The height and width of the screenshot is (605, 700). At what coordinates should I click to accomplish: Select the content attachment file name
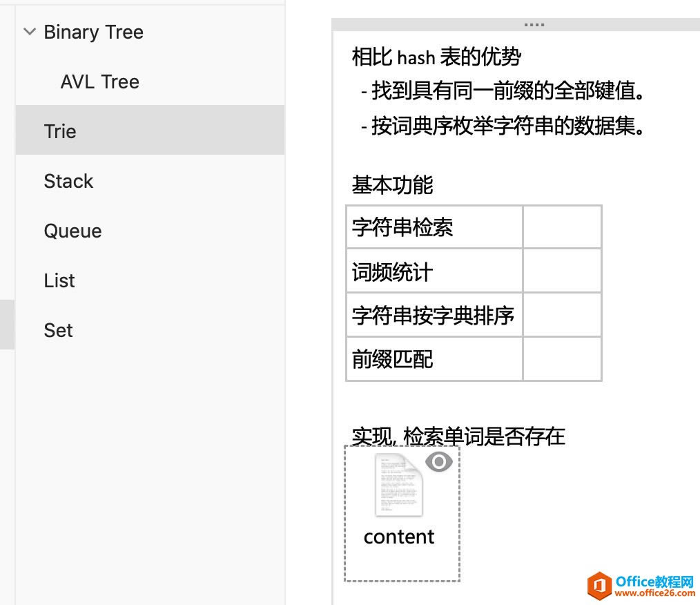pyautogui.click(x=399, y=537)
